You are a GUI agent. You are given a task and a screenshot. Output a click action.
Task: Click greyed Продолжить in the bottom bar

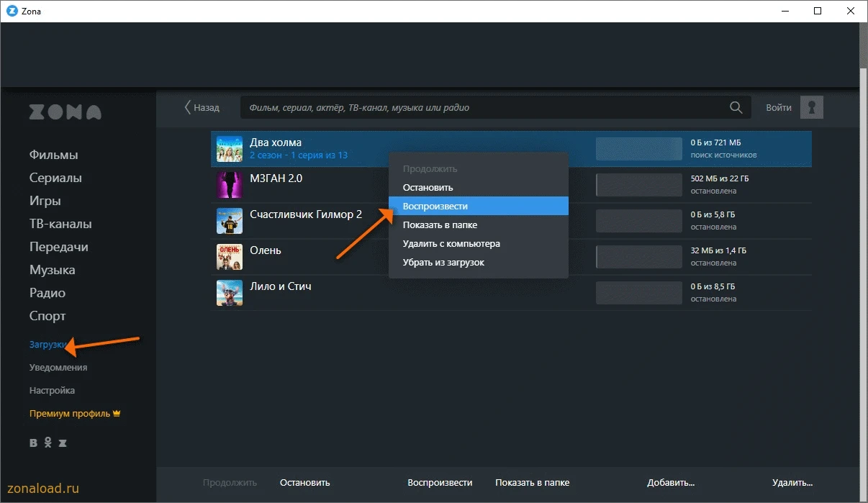click(230, 483)
